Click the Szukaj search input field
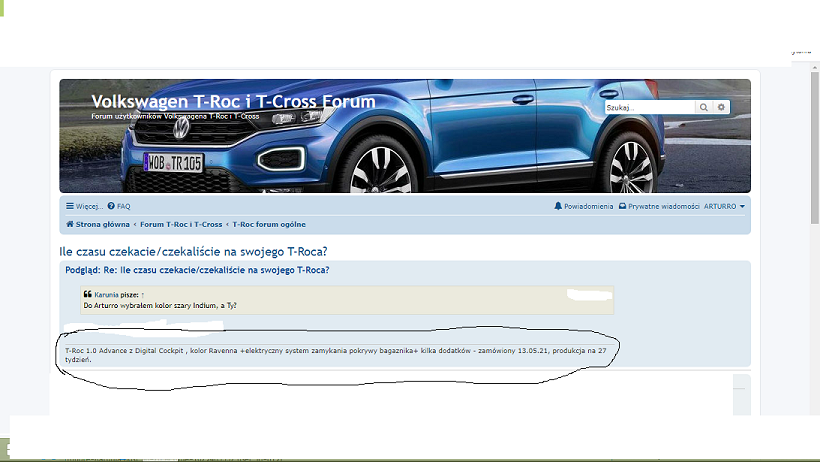 pyautogui.click(x=650, y=107)
